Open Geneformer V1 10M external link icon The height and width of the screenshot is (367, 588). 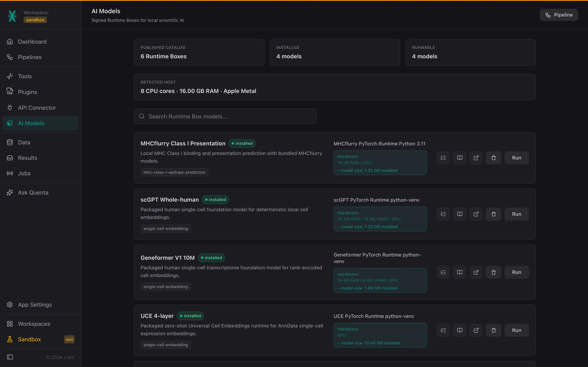click(476, 272)
